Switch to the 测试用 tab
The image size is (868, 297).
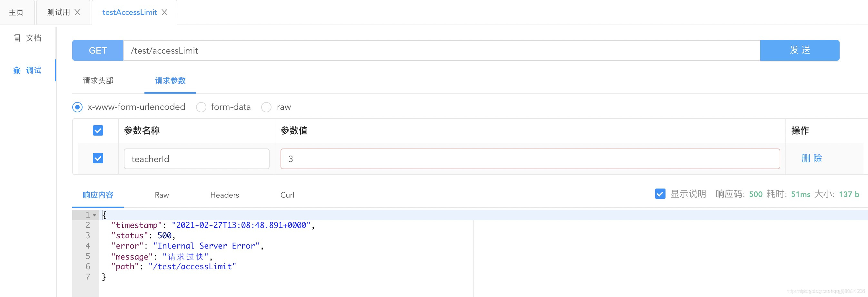[59, 13]
